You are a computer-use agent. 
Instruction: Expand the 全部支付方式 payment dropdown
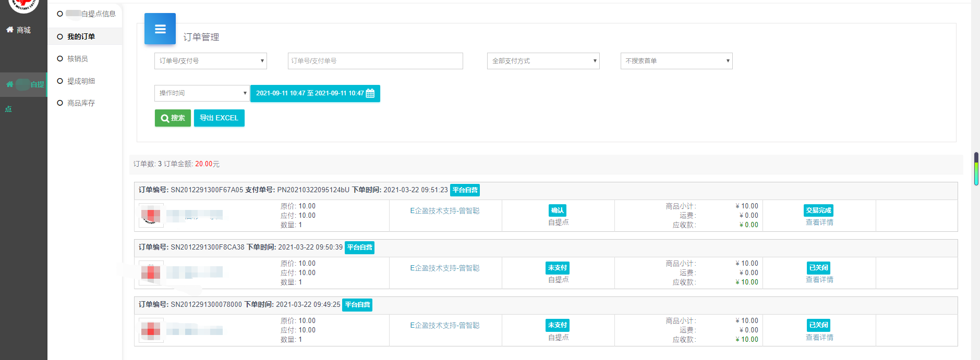click(543, 61)
